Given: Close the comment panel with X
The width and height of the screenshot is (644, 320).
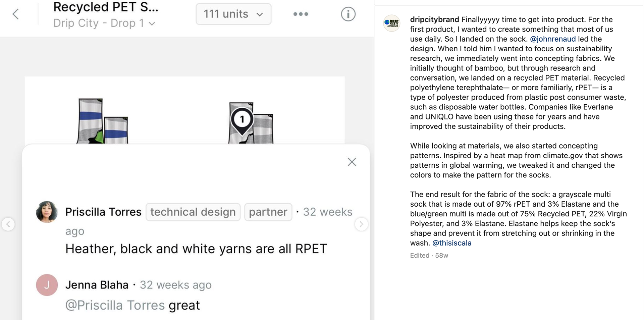Looking at the screenshot, I should tap(352, 162).
